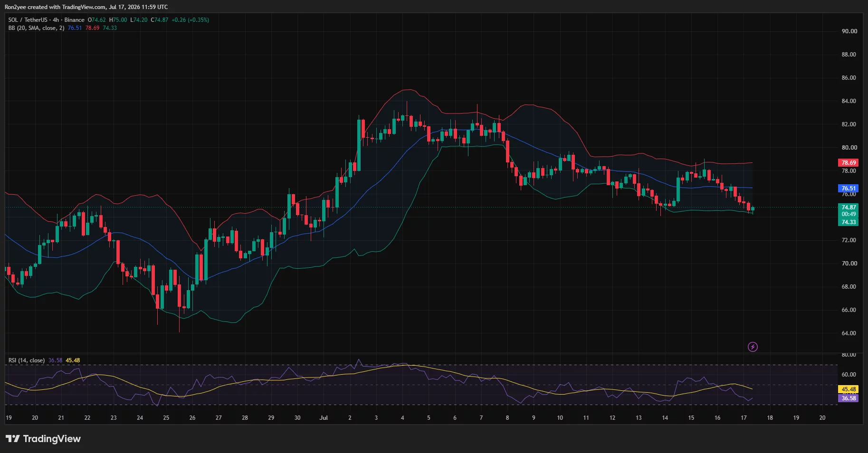868x453 pixels.
Task: Click date 17 on the time axis
Action: [x=744, y=418]
